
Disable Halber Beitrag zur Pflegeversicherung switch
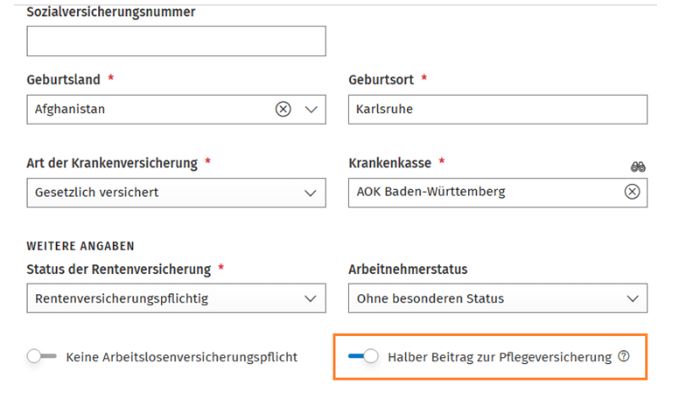coord(363,356)
